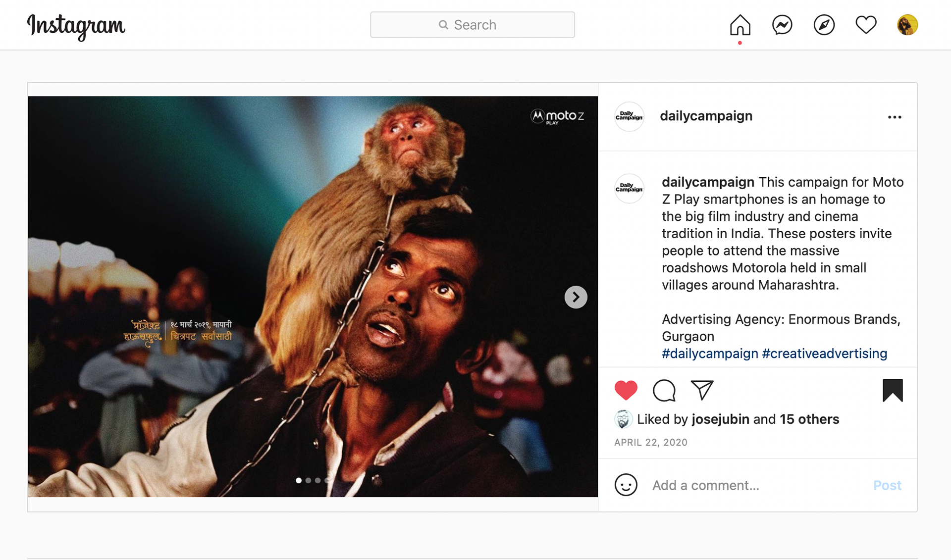This screenshot has width=951, height=560.
Task: Unlike the post with the red heart
Action: point(626,390)
